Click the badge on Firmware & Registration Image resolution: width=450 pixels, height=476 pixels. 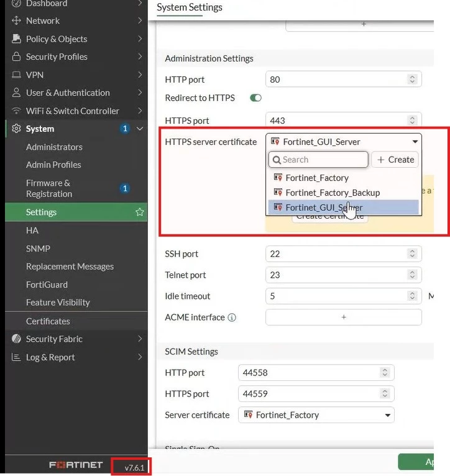coord(124,188)
